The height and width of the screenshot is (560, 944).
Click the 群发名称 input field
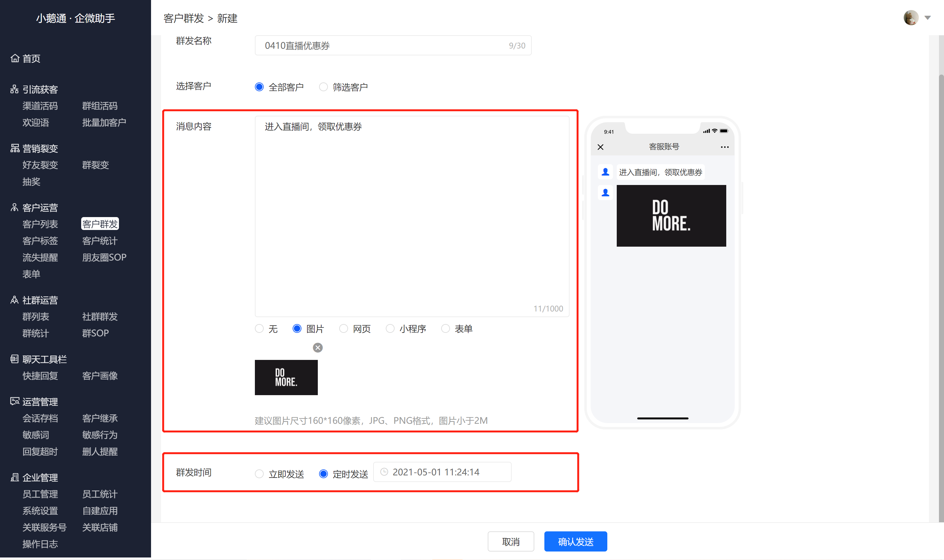pos(393,45)
